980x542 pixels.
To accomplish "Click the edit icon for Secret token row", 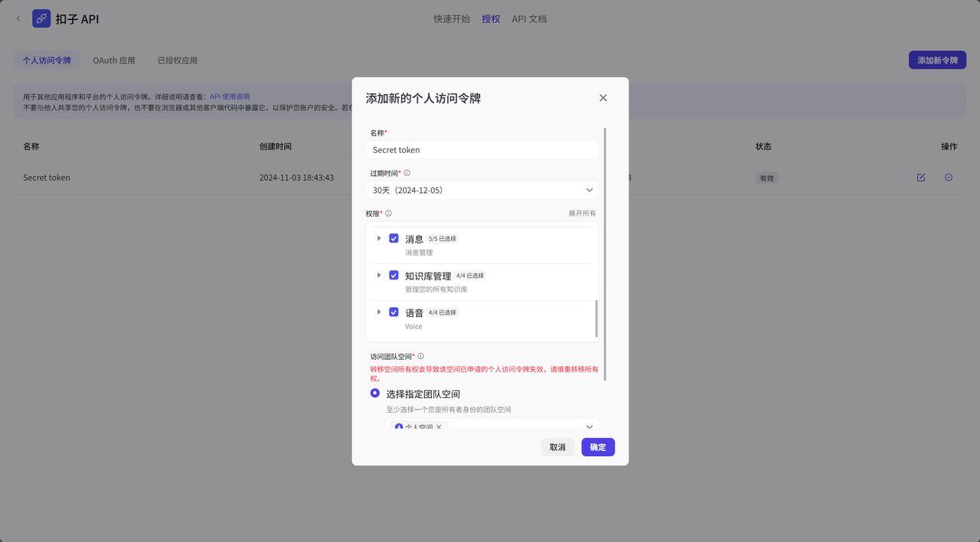I will point(921,178).
